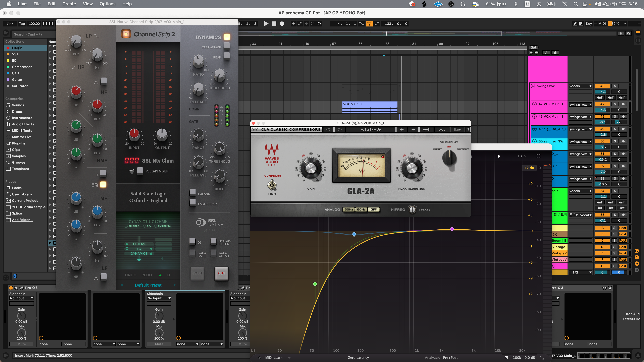Click Save in the CLA-2A toolbar
The width and height of the screenshot is (644, 362).
[x=457, y=130]
